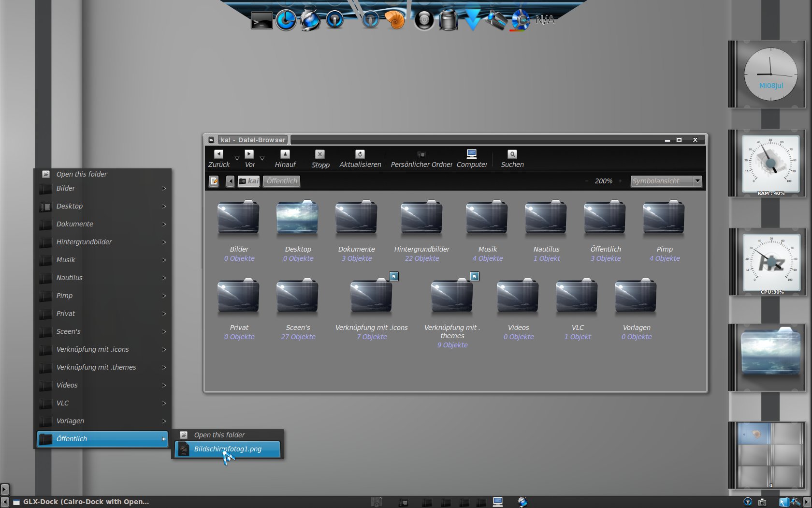Click GLX-Dock taskbar window entry

(81, 502)
